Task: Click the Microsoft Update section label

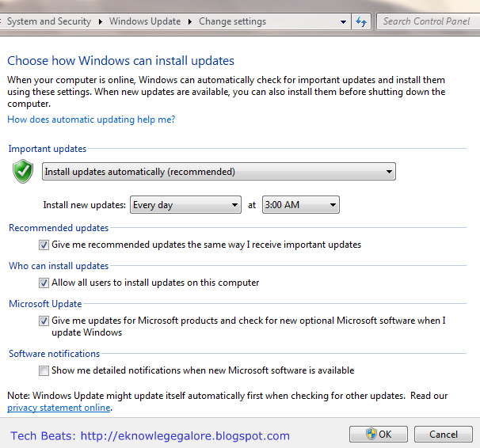Action: click(45, 304)
